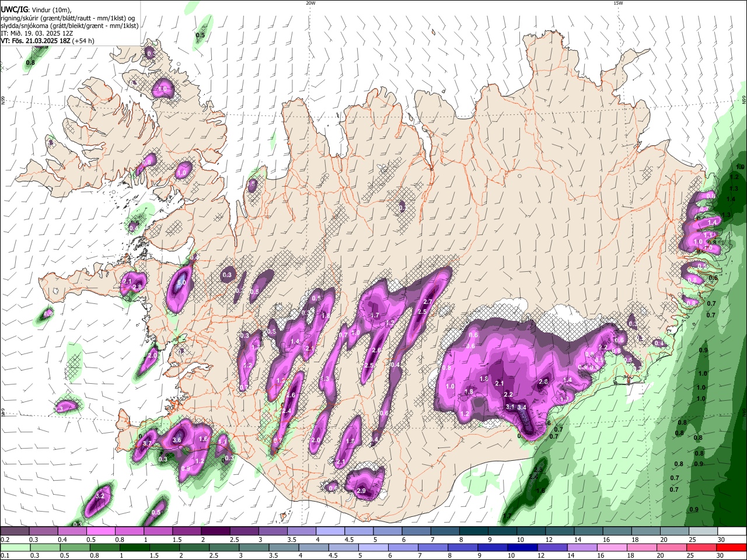Viewport: 747px width, 560px height.
Task: Click the 'rigning/skúrir' rain legend line
Action: 68,17
